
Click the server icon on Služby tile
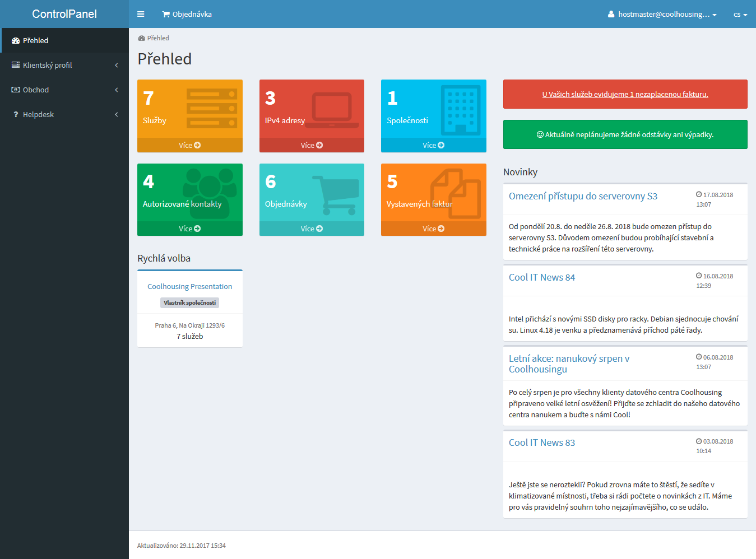[x=212, y=108]
